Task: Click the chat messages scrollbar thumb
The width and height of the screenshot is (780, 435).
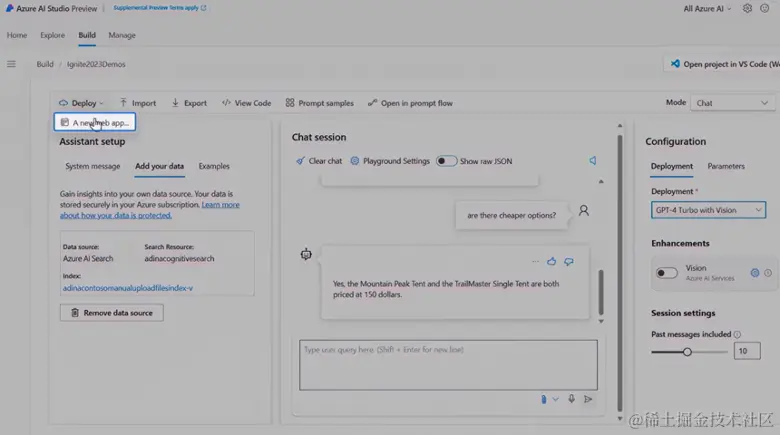Action: coord(601,292)
